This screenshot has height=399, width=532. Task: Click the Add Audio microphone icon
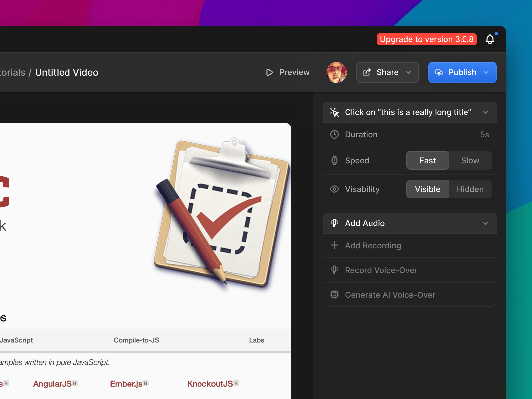[x=334, y=223]
